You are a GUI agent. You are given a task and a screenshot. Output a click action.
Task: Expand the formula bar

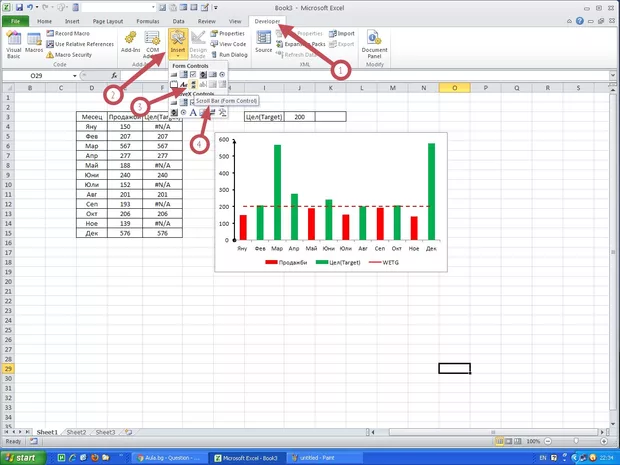pos(612,75)
